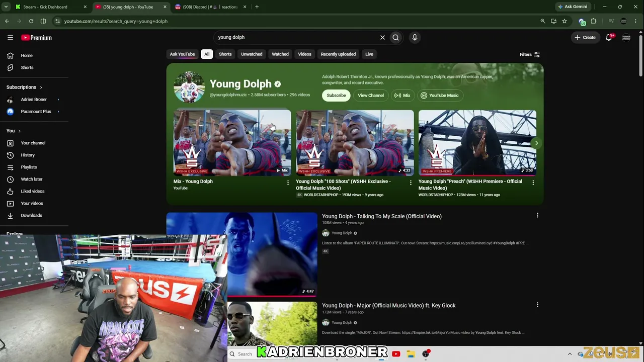Click the Create button
This screenshot has width=644, height=362.
coord(585,37)
